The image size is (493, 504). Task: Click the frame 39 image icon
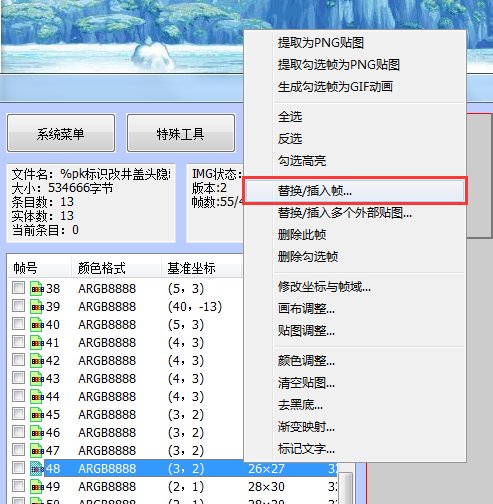pos(37,307)
